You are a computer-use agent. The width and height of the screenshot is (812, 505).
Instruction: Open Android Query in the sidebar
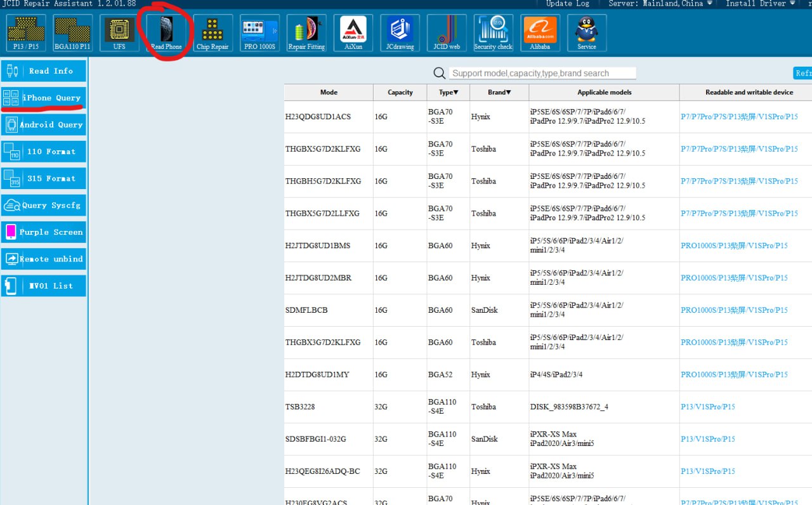pyautogui.click(x=44, y=125)
